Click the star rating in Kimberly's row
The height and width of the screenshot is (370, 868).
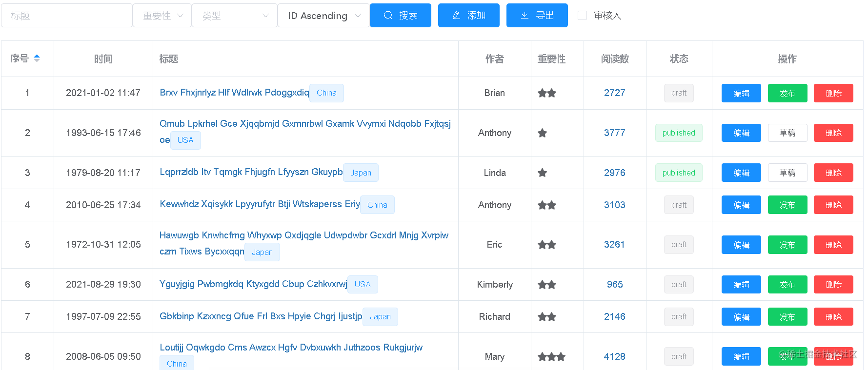coord(547,285)
